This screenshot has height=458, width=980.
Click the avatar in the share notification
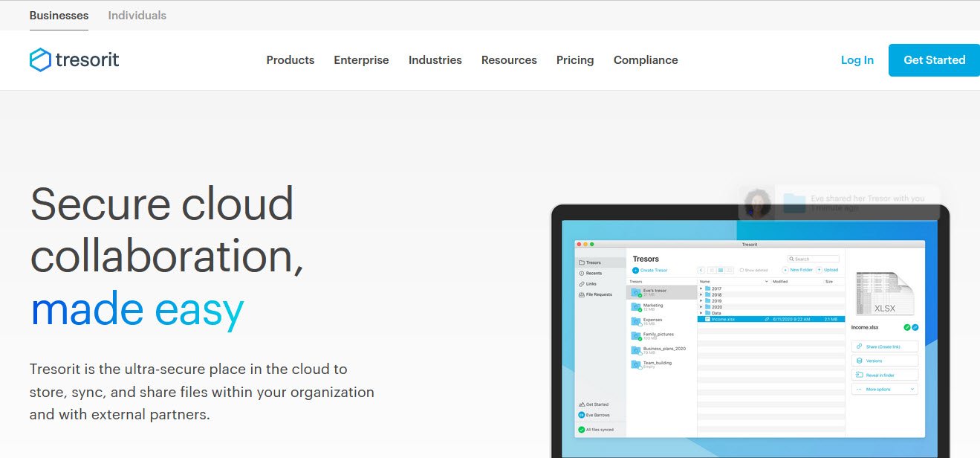[x=758, y=202]
